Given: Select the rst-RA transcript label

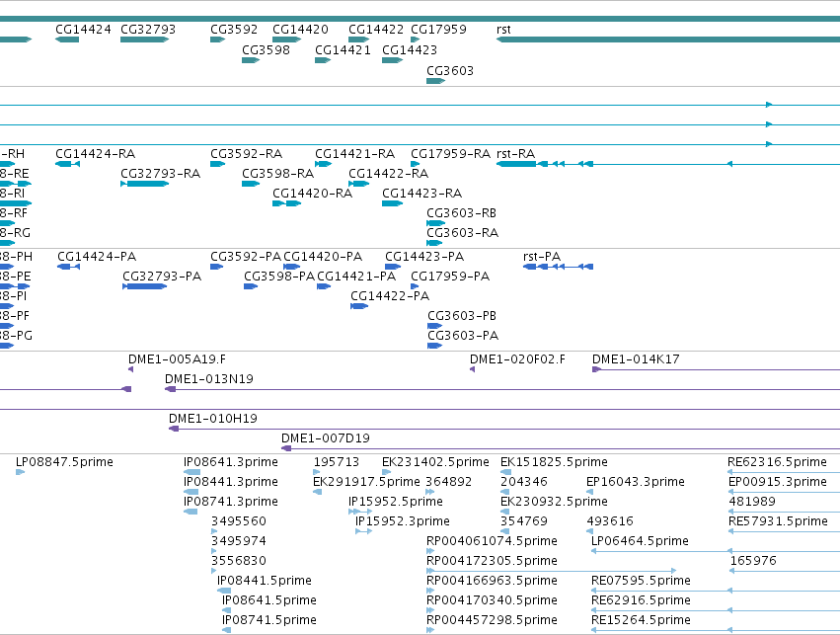Looking at the screenshot, I should 515,154.
